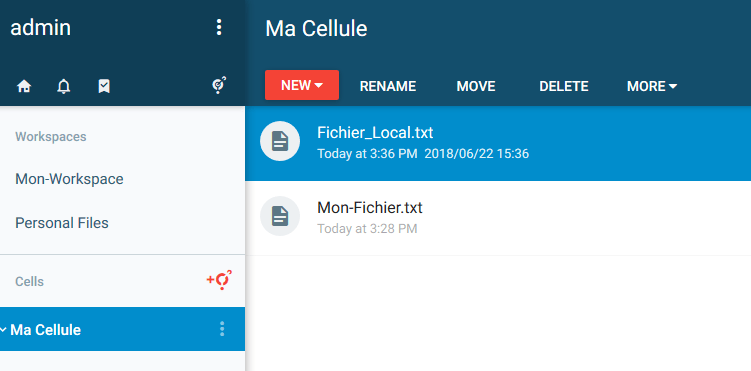Viewport: 751px width, 371px height.
Task: Click the DELETE action
Action: [564, 86]
